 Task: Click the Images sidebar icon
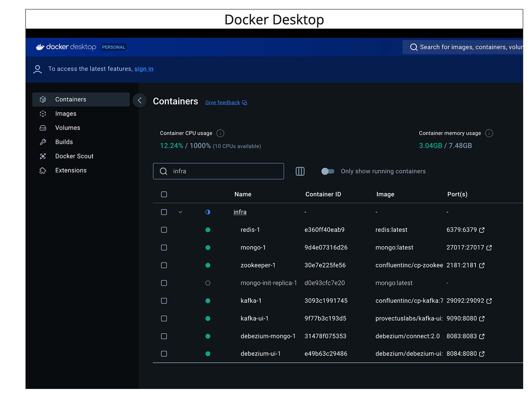43,114
